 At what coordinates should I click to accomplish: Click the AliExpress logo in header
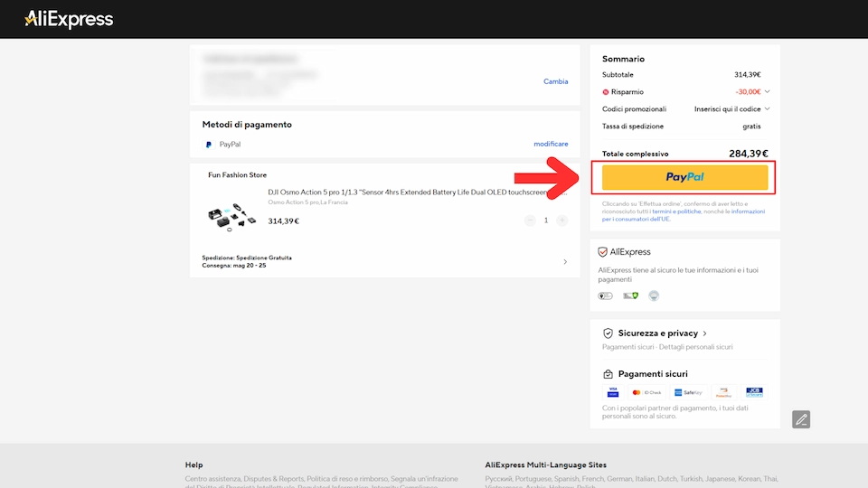click(69, 19)
